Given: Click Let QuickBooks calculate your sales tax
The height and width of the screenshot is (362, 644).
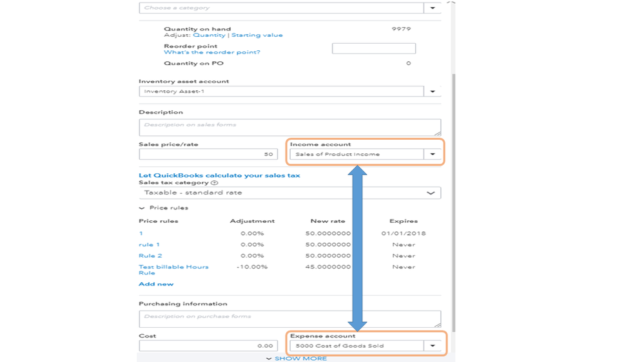Looking at the screenshot, I should [219, 175].
